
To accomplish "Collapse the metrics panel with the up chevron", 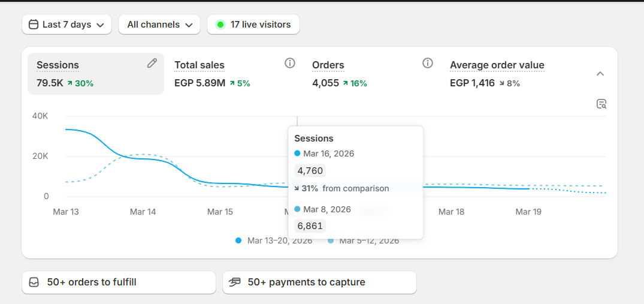I will pyautogui.click(x=600, y=74).
